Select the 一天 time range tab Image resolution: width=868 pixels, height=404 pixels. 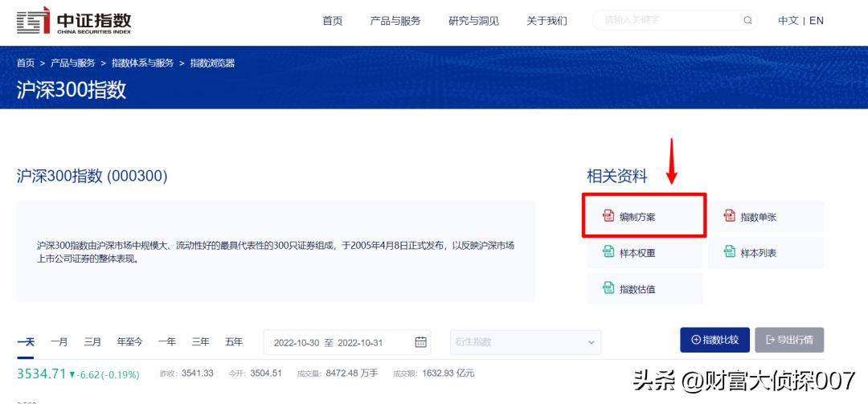26,342
